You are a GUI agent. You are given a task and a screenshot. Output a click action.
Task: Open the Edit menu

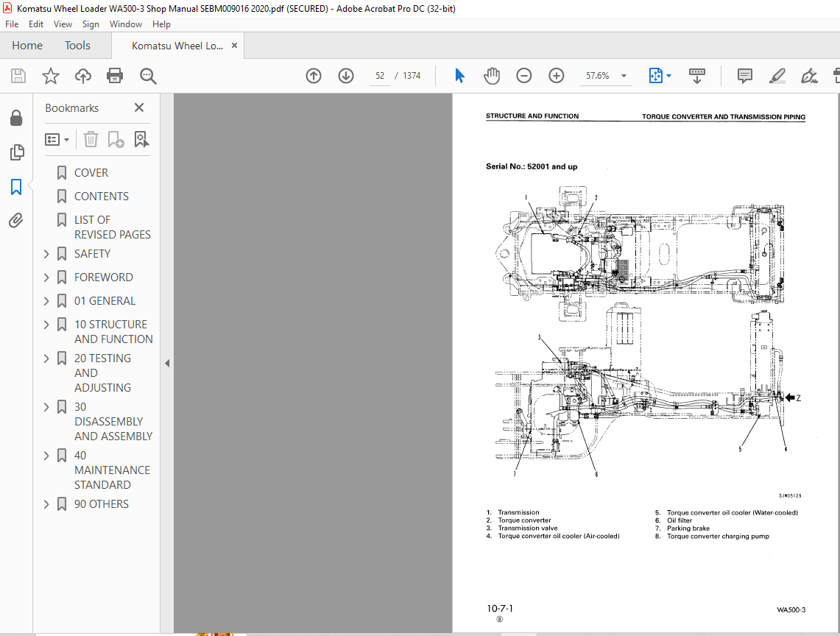[36, 24]
